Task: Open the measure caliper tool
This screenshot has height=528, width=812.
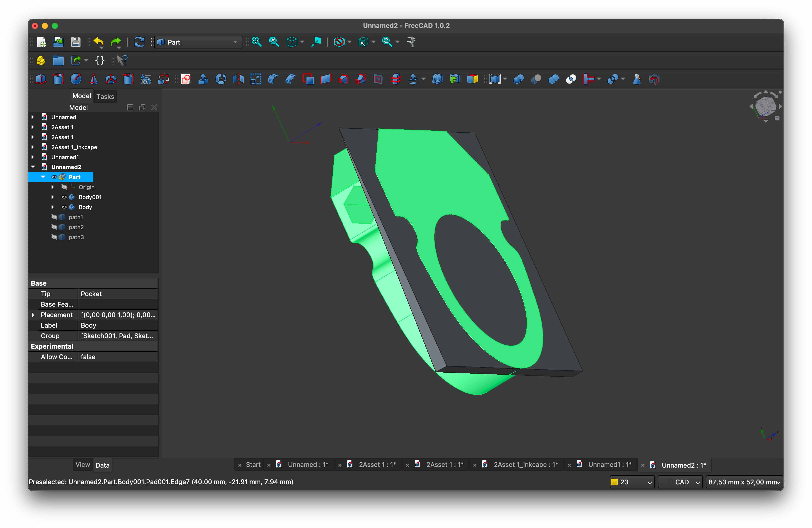Action: 411,42
